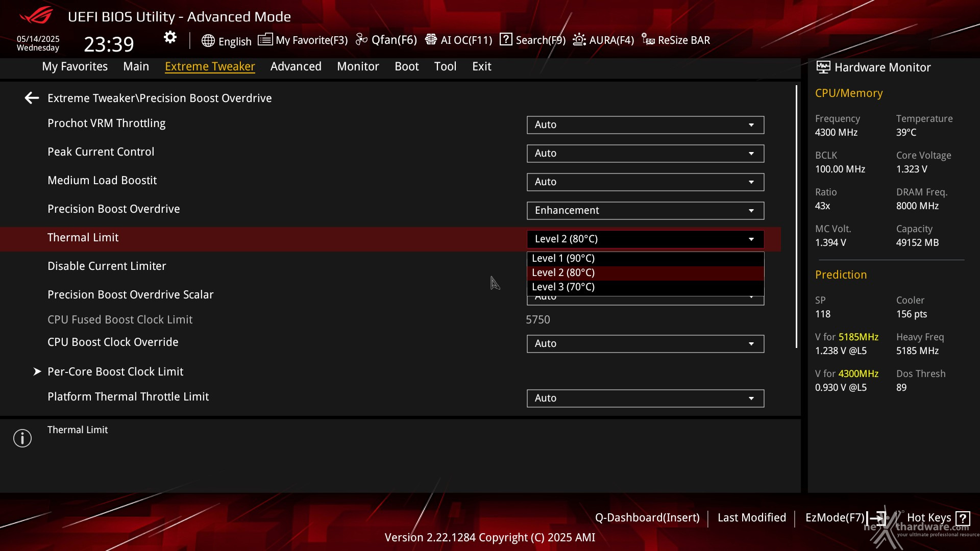
Task: Open the CPU Boost Clock Override dropdown
Action: coord(645,344)
